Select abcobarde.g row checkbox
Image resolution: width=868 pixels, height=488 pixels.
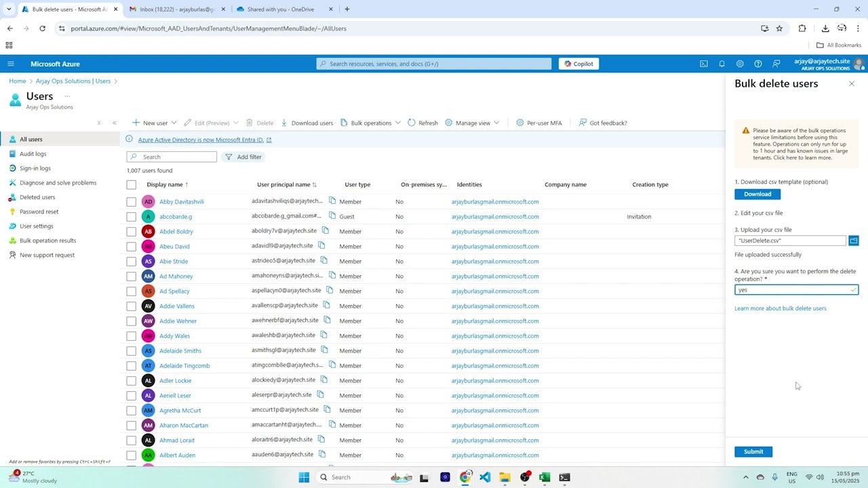[131, 216]
